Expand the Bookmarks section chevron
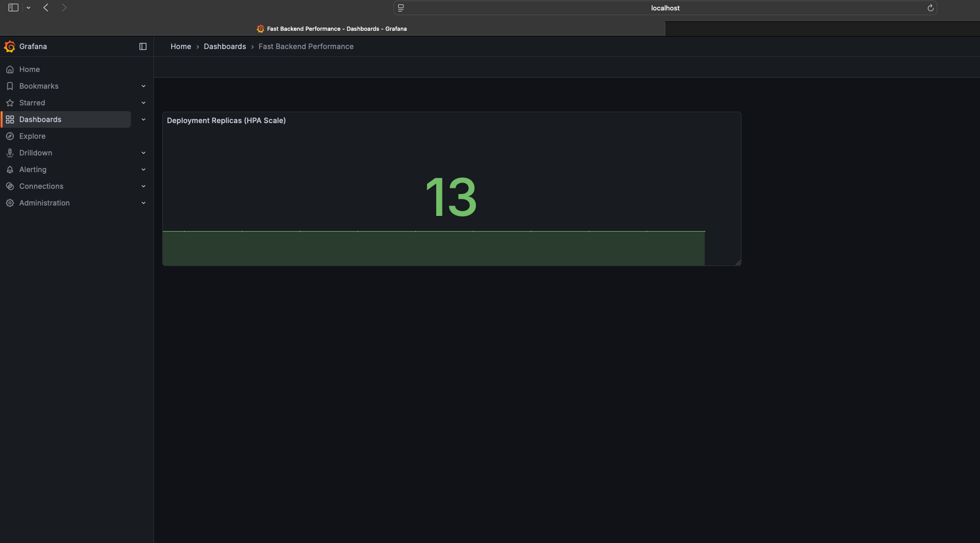Screen dimensions: 980x543 (144, 86)
